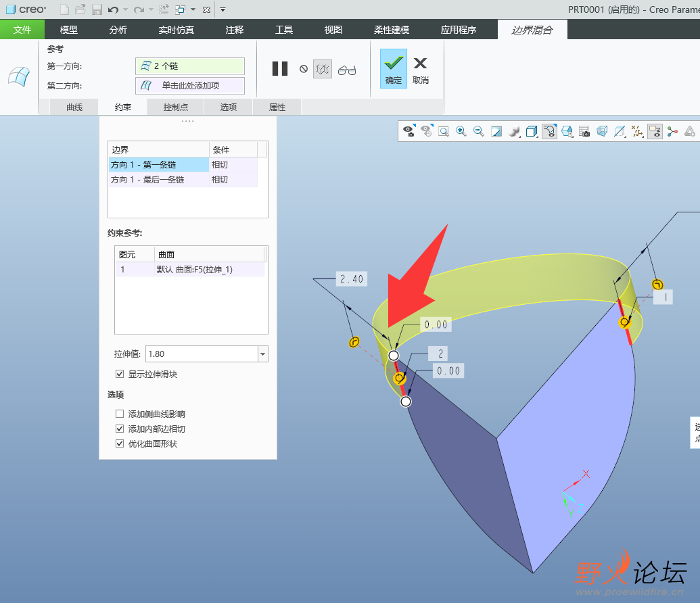Image resolution: width=700 pixels, height=603 pixels.
Task: Open the Undo history dropdown arrow
Action: pyautogui.click(x=125, y=9)
